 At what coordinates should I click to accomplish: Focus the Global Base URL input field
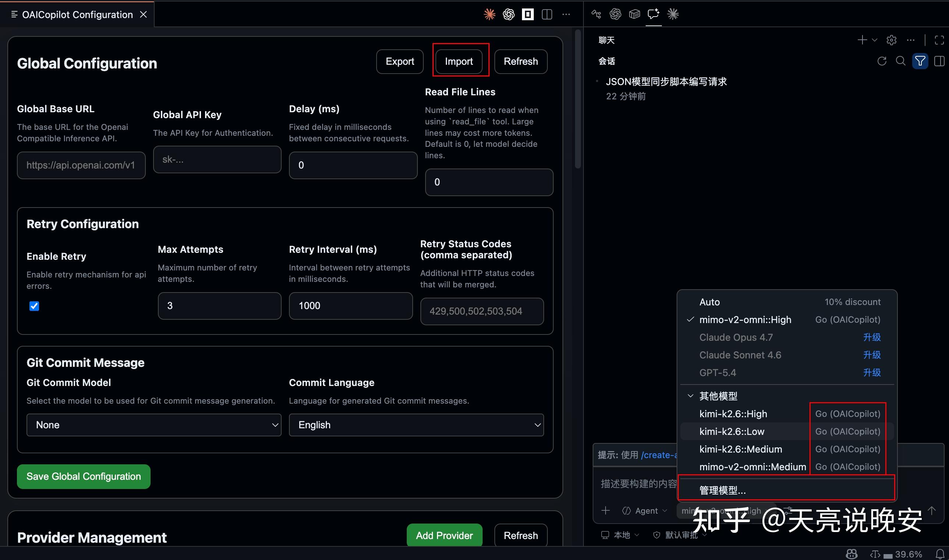tap(81, 165)
